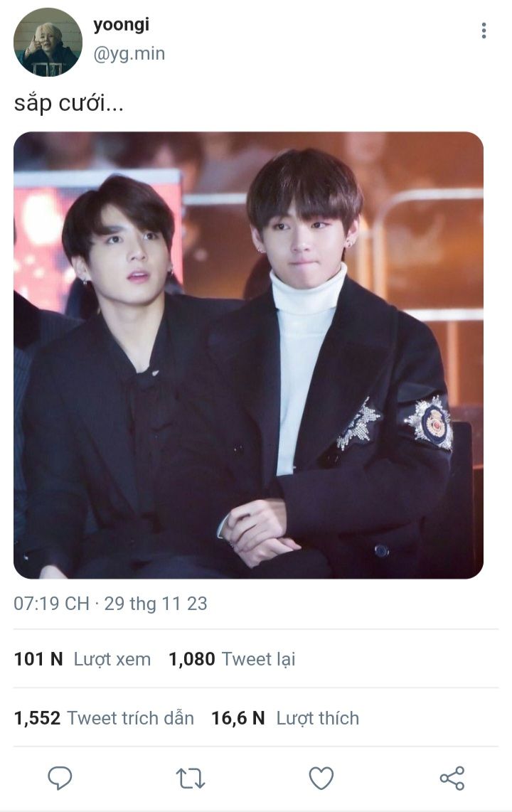The width and height of the screenshot is (512, 812).
Task: Tap the retweet arrows icon
Action: 191,779
